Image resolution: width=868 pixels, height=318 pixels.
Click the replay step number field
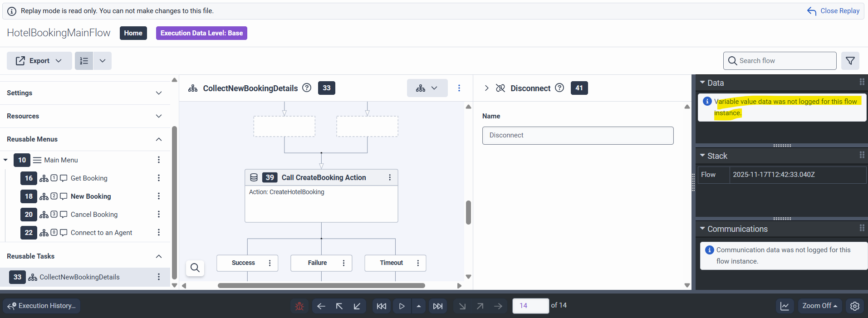pyautogui.click(x=530, y=306)
